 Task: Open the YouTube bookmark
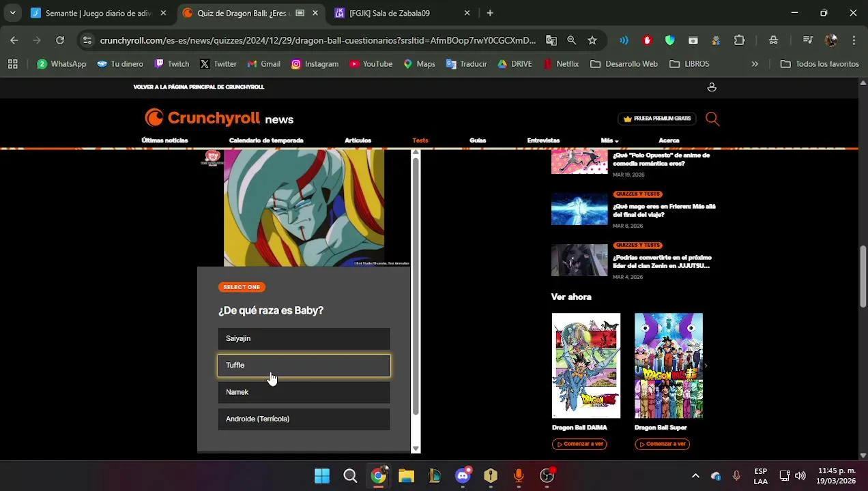(x=371, y=64)
